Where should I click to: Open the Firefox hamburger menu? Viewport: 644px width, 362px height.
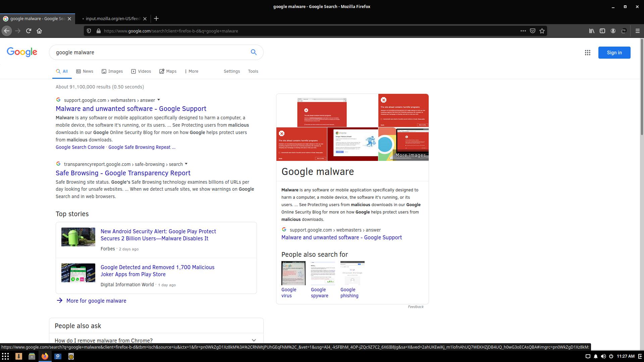[637, 31]
